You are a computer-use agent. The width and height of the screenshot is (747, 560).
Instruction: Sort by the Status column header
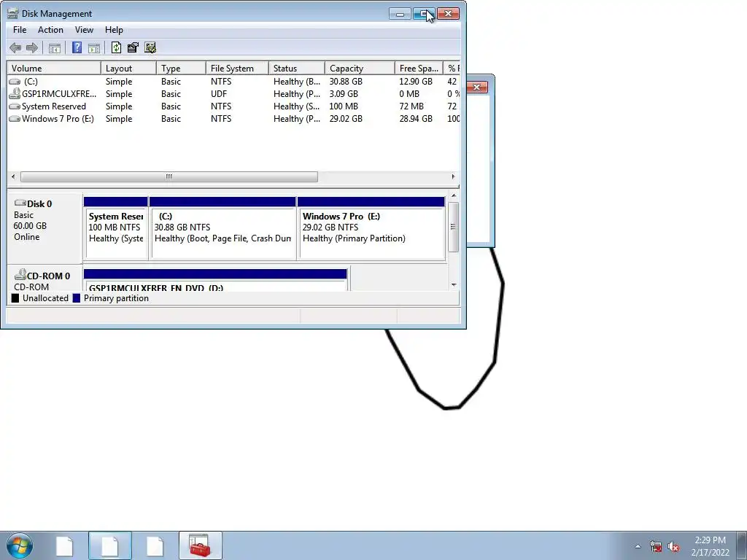[x=297, y=68]
